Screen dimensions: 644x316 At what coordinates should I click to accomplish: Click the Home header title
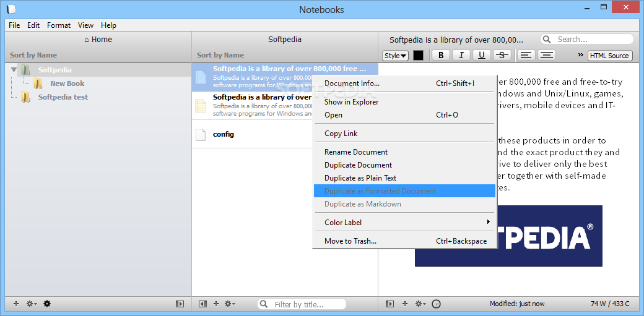point(98,40)
